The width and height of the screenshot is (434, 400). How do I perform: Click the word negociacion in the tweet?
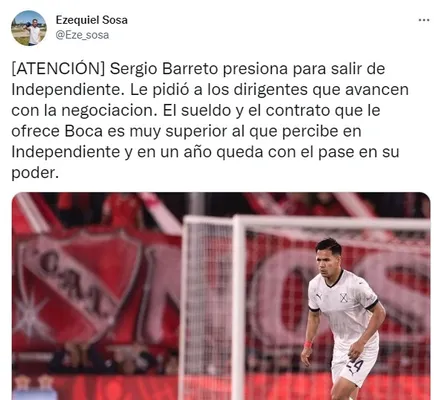pyautogui.click(x=109, y=111)
